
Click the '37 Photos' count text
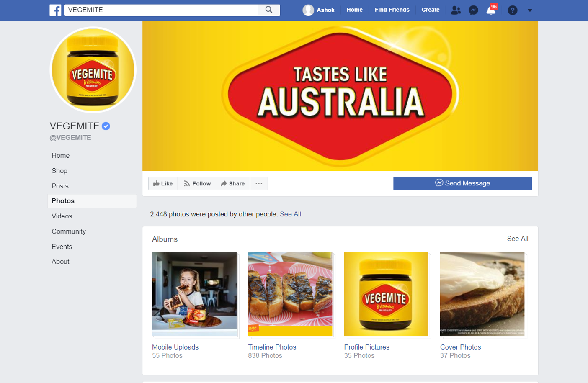click(x=455, y=355)
